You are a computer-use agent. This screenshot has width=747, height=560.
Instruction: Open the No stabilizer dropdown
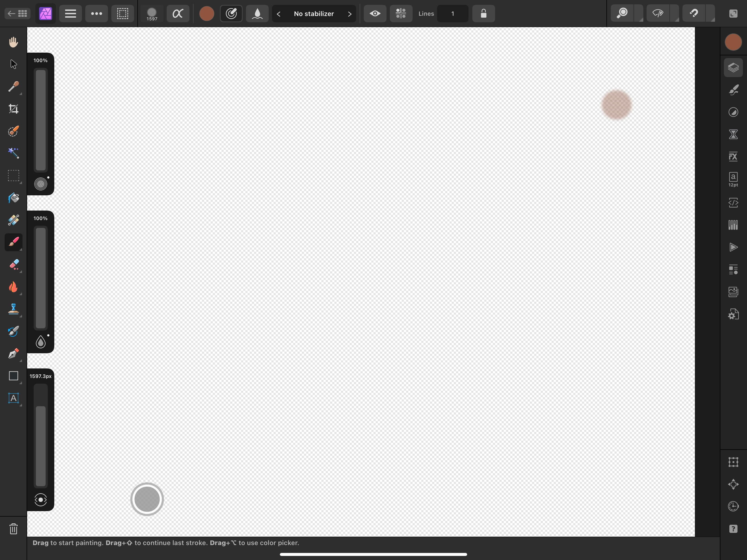[x=314, y=14]
